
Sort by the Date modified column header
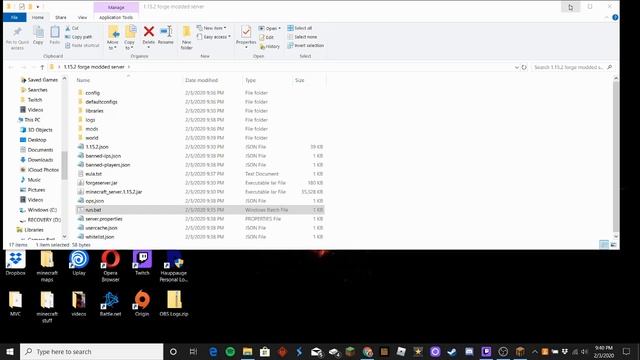point(202,80)
